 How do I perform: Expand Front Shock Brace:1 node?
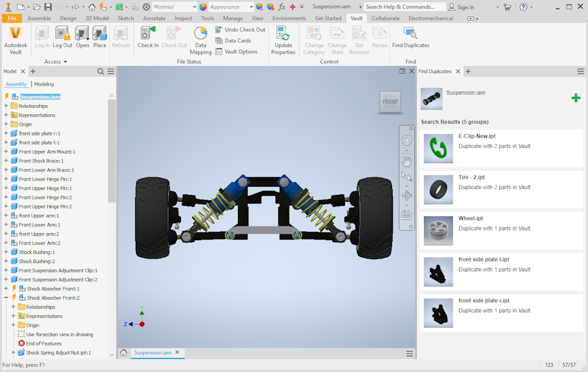coord(6,161)
